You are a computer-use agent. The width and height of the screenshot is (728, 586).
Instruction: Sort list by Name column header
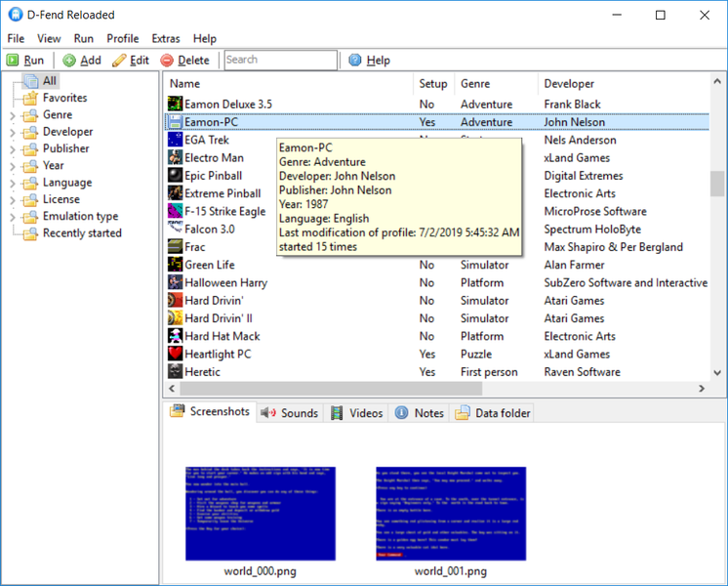289,84
